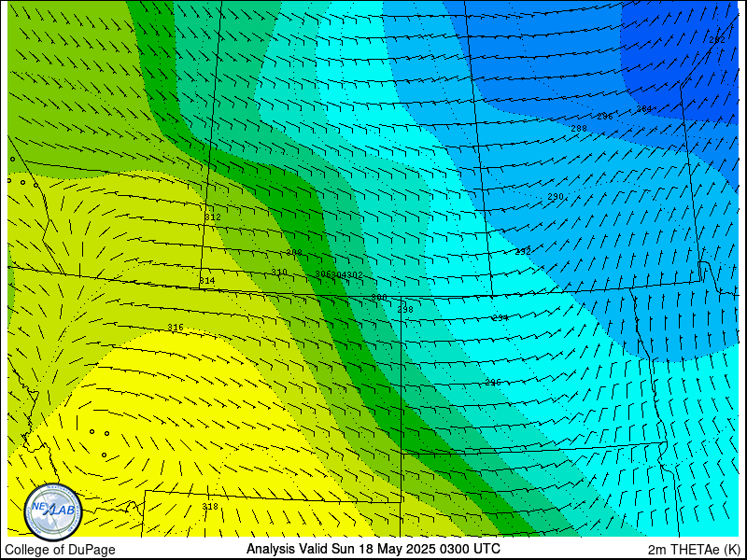Click the NEXLAB globe logo

point(53,512)
